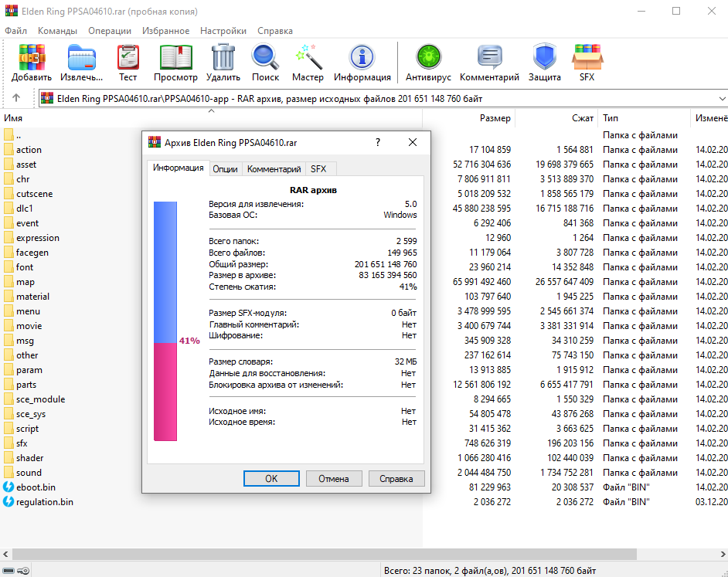Open the Просмотр (View) tool
Viewport: 728px width, 577px height.
tap(175, 63)
